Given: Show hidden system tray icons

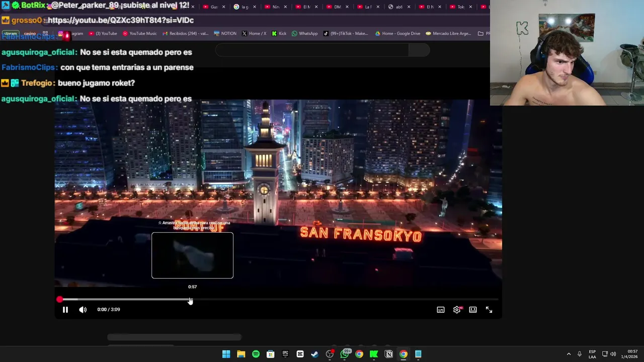Looking at the screenshot, I should click(569, 354).
